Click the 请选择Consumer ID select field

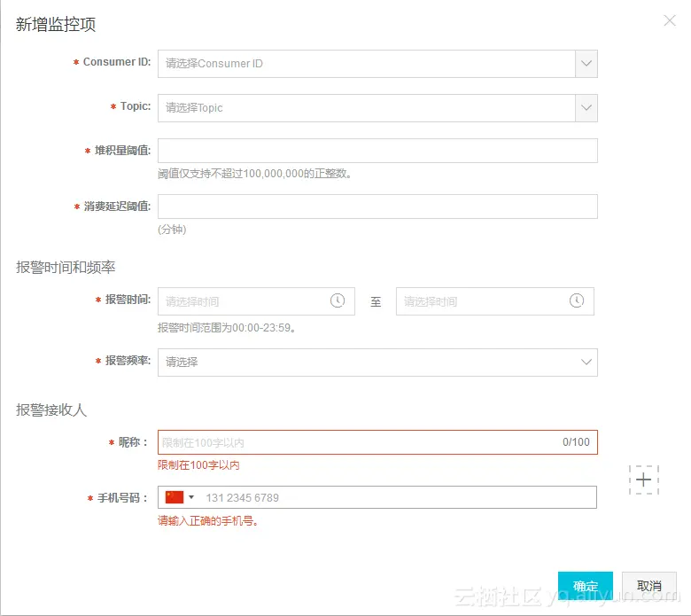[x=377, y=64]
